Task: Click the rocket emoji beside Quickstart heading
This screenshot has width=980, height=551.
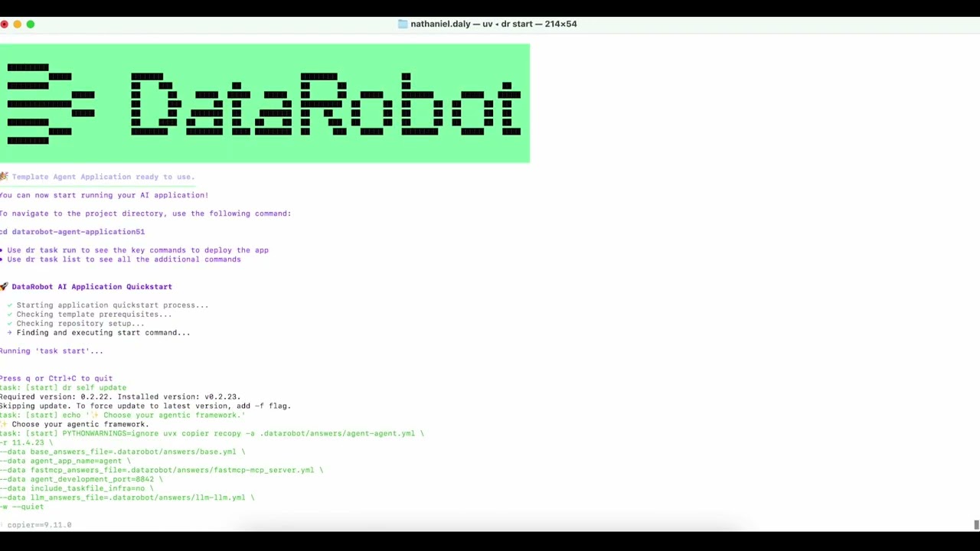Action: click(x=4, y=287)
